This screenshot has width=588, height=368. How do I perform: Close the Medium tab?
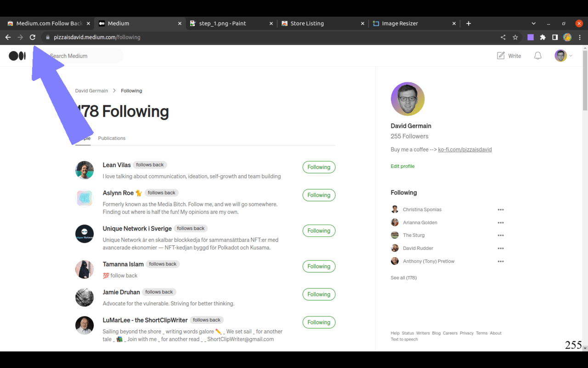point(180,23)
